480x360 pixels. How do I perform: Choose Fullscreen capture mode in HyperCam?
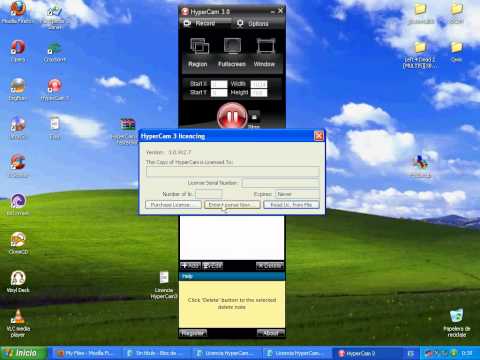pos(232,52)
